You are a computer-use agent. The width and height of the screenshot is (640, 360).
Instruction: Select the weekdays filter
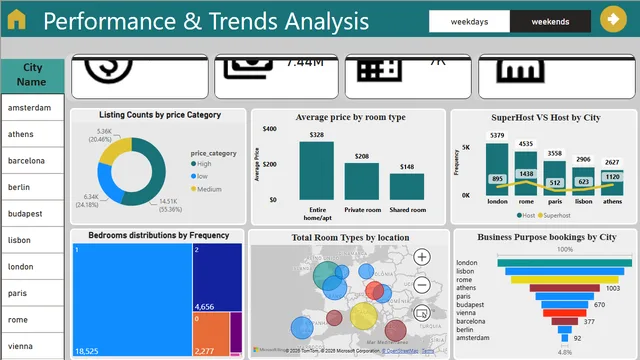coord(469,22)
